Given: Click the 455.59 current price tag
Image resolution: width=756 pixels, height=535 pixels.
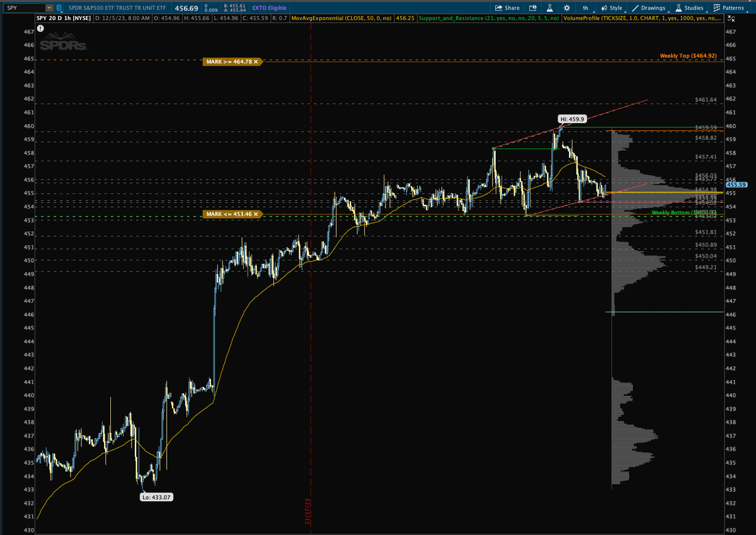Looking at the screenshot, I should [x=736, y=185].
